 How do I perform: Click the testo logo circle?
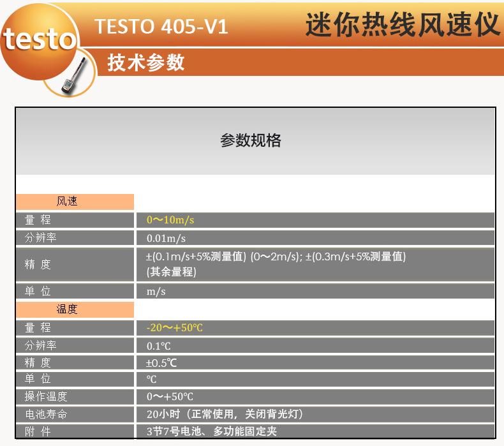[x=40, y=40]
